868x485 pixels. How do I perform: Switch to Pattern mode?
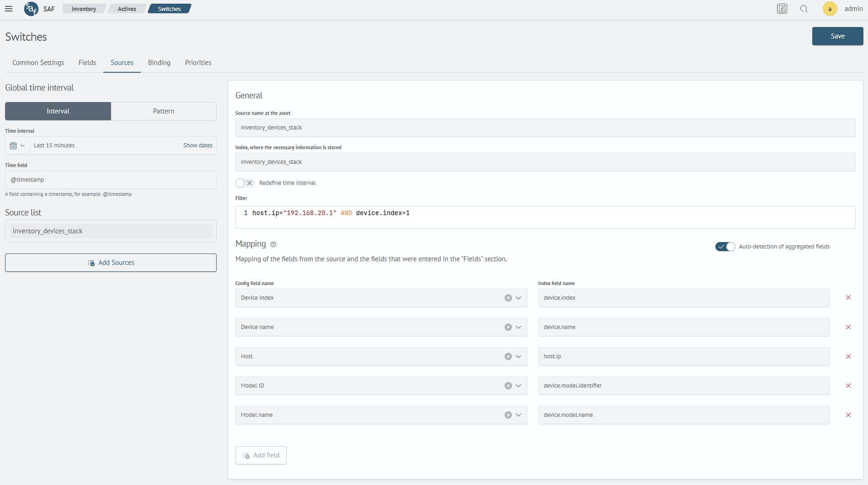[x=164, y=111]
